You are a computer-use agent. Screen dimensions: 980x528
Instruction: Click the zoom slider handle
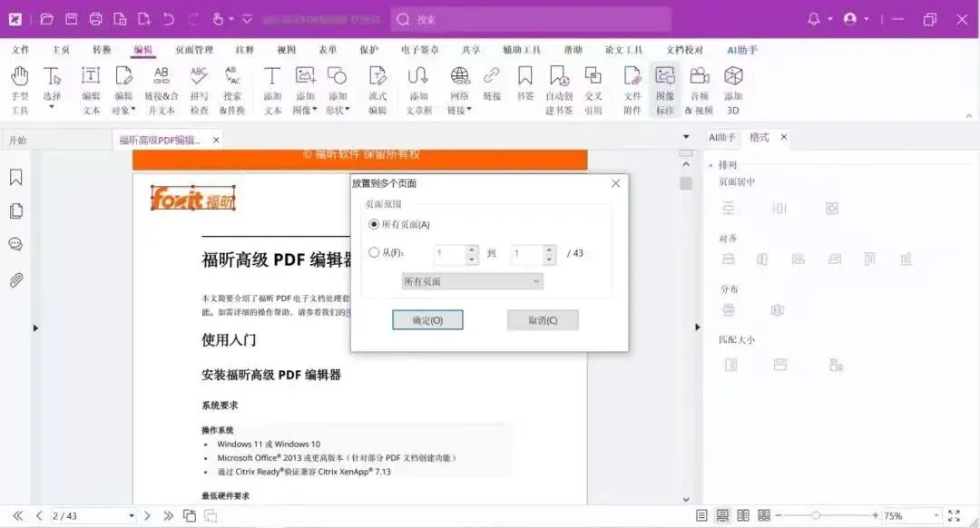point(816,515)
